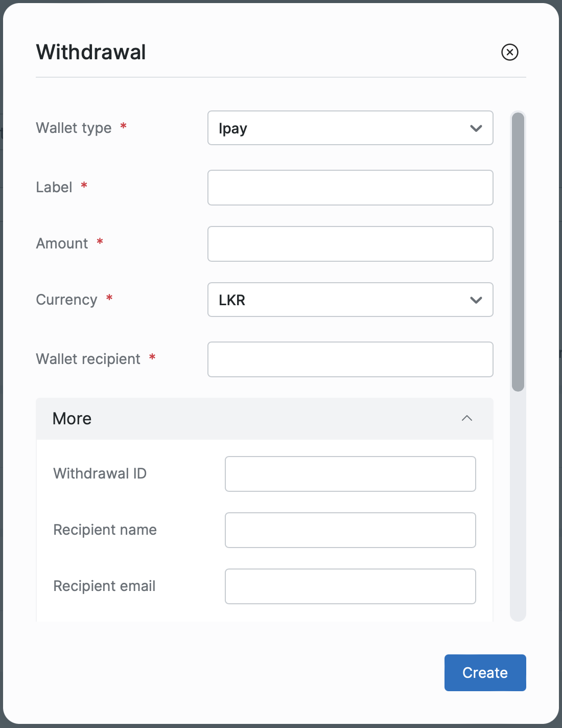Click the "Recipient email" label text

tap(104, 586)
